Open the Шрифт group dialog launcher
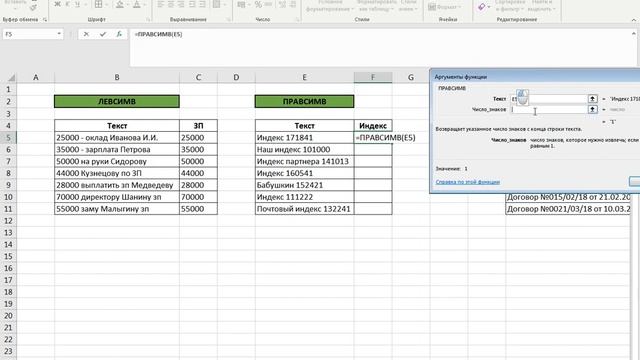The height and width of the screenshot is (360, 640). (x=148, y=20)
